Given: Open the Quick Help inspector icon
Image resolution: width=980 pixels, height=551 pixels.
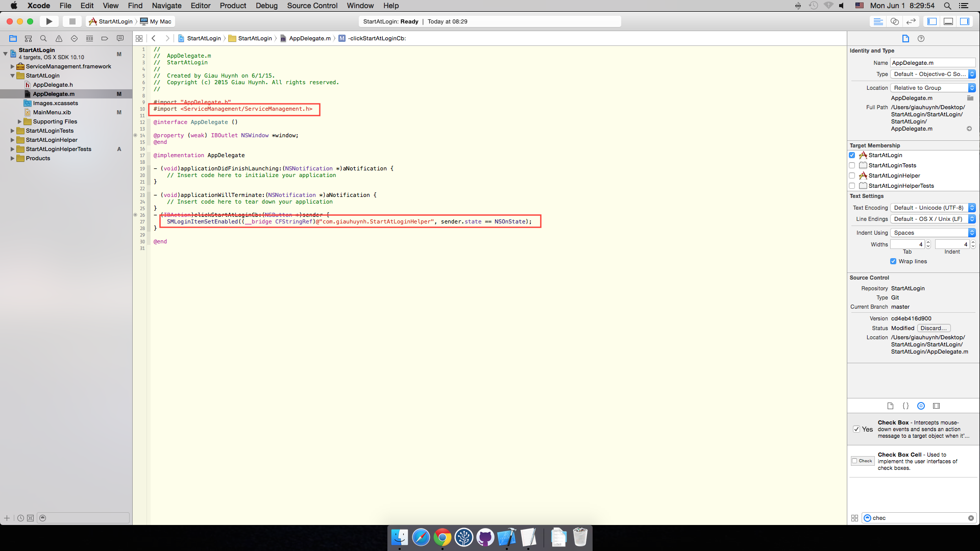Looking at the screenshot, I should coord(921,38).
